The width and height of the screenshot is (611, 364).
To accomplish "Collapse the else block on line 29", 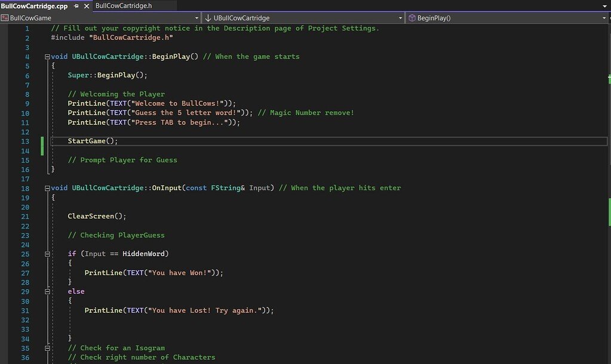I will point(47,291).
